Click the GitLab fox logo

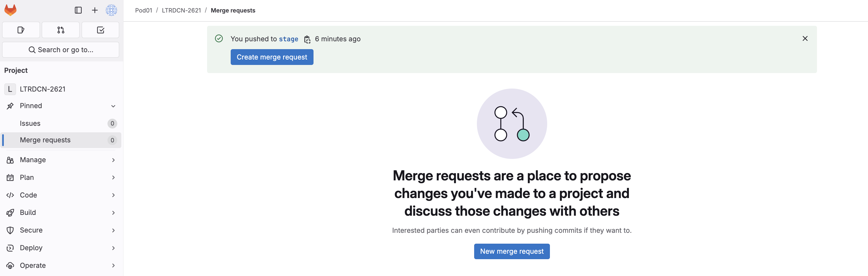point(10,10)
